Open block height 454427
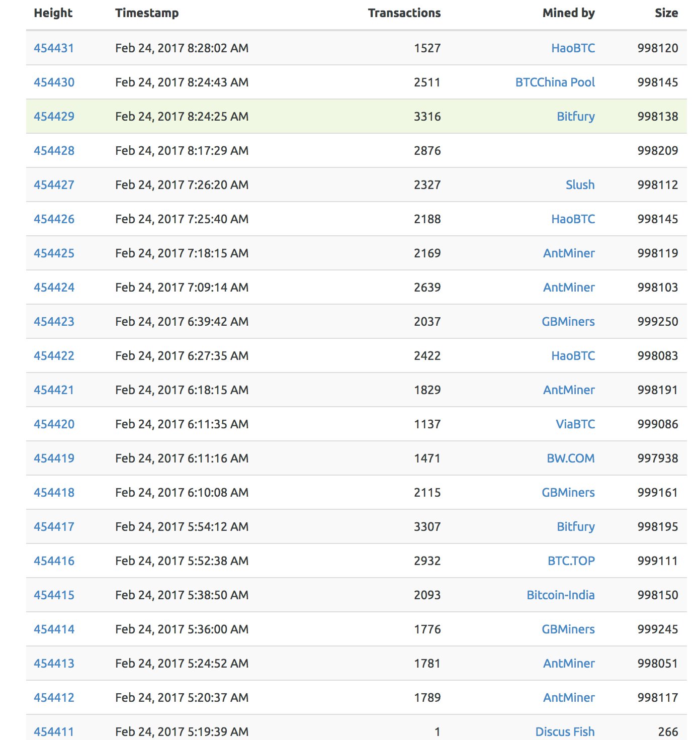 (54, 185)
